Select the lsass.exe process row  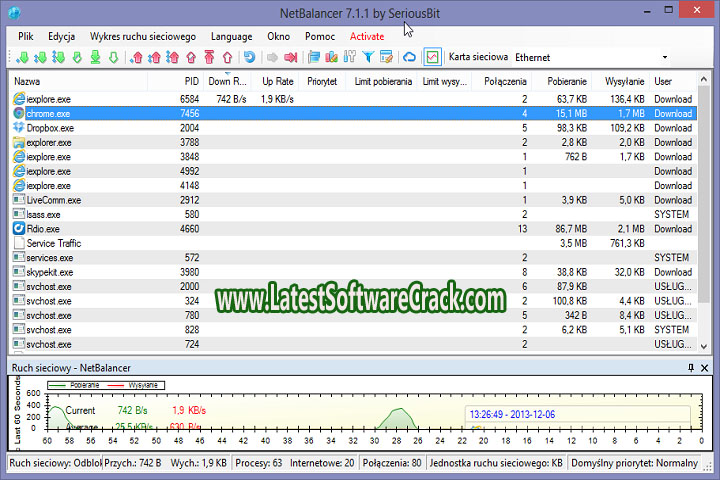click(x=354, y=215)
